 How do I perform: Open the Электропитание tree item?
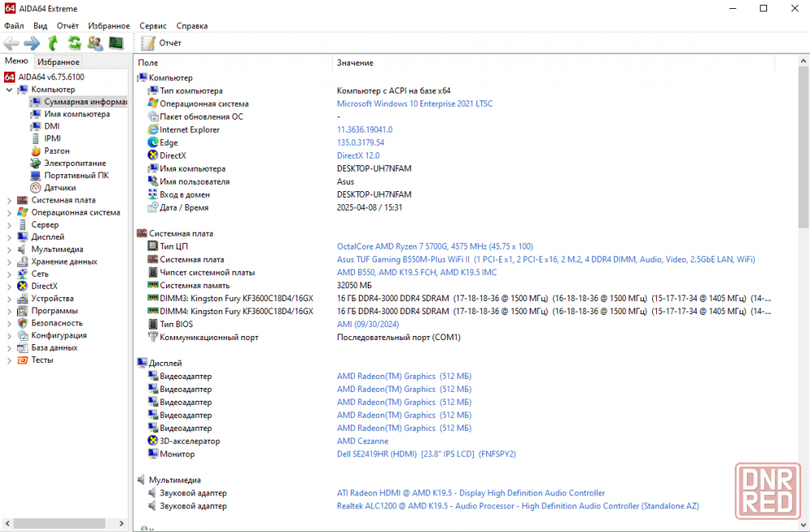click(x=75, y=164)
